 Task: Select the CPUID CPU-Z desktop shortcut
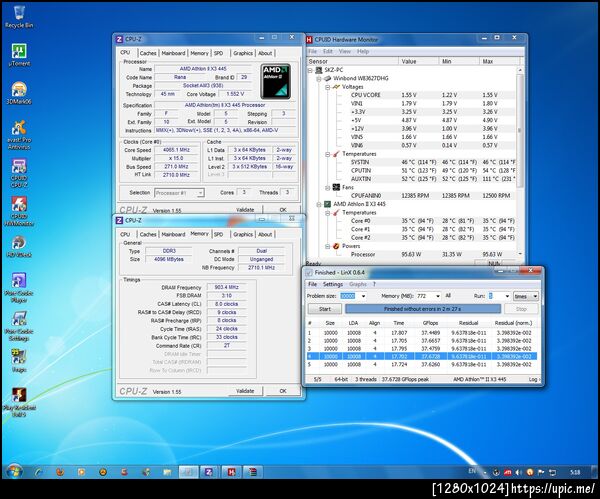coord(19,173)
